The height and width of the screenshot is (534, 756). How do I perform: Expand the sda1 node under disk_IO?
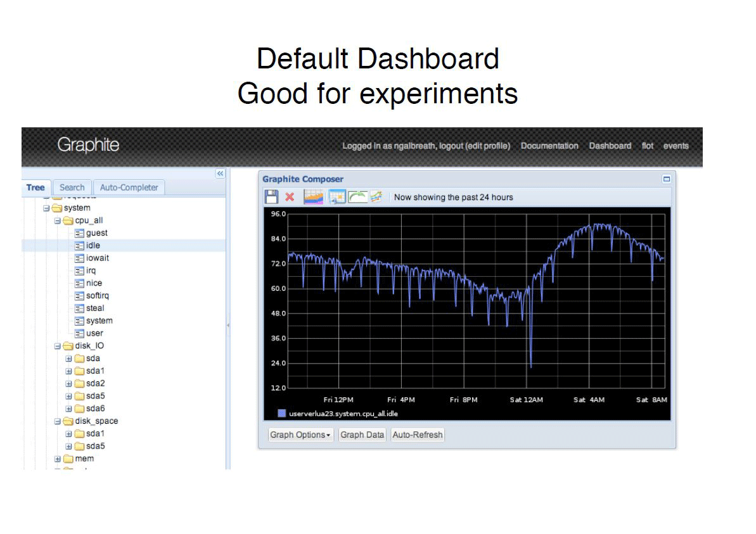(x=68, y=371)
